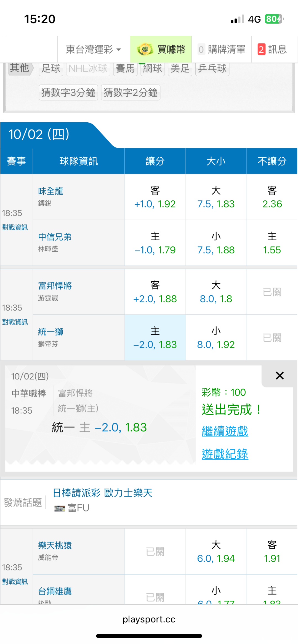This screenshot has height=644, width=298.
Task: Tap the 富FU author thumbnail
Action: tap(60, 508)
